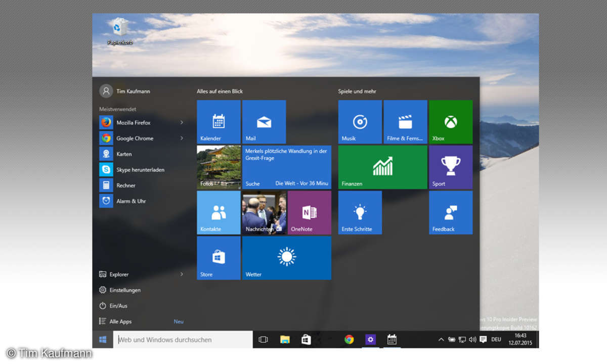The image size is (607, 364).
Task: Open the Wetter tile
Action: pos(287,258)
